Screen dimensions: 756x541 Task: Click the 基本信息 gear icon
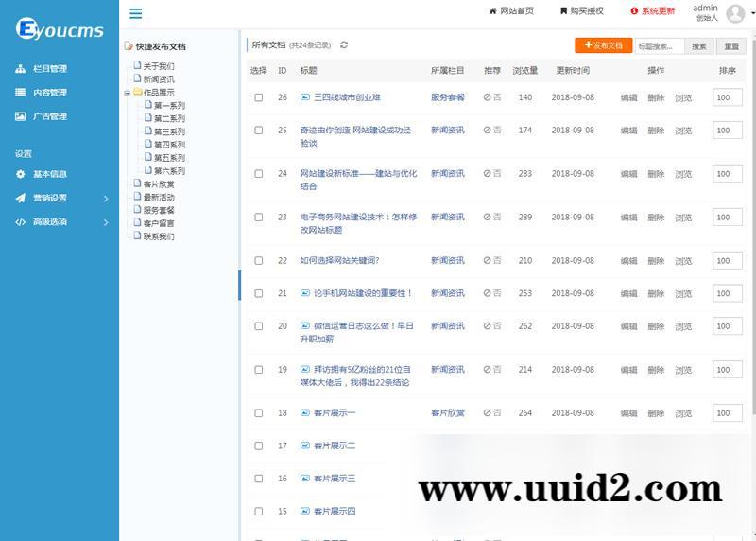(x=20, y=174)
